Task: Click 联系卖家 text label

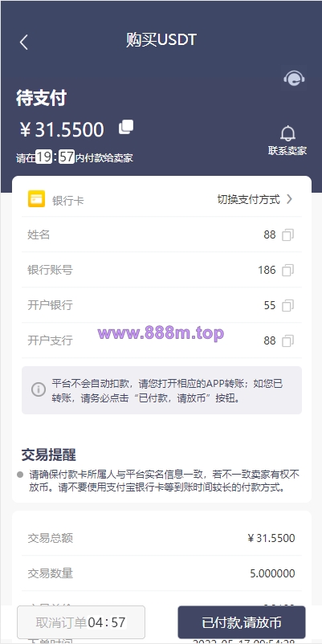Action: 287,151
